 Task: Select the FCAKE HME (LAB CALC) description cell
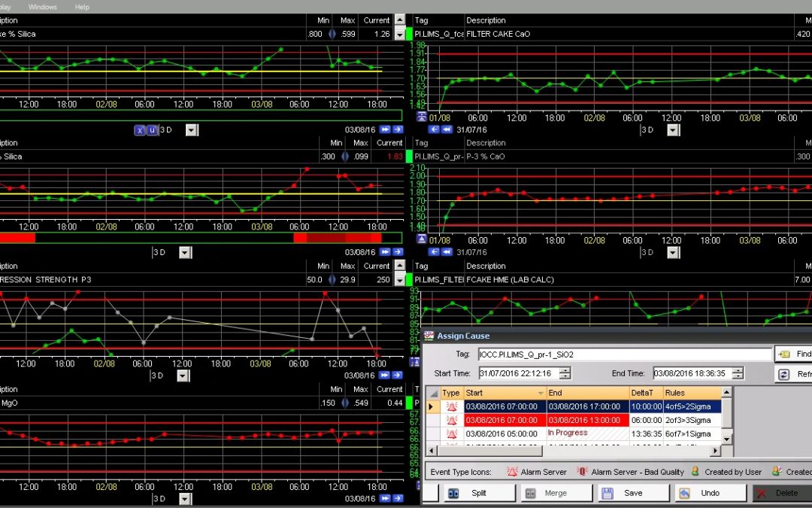pyautogui.click(x=629, y=280)
